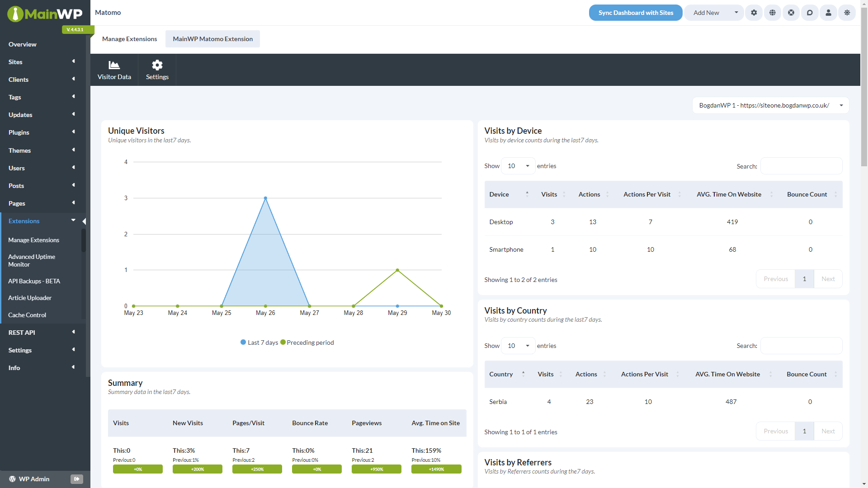This screenshot has height=488, width=868.
Task: Focus the Visits by Device search field
Action: coord(801,166)
